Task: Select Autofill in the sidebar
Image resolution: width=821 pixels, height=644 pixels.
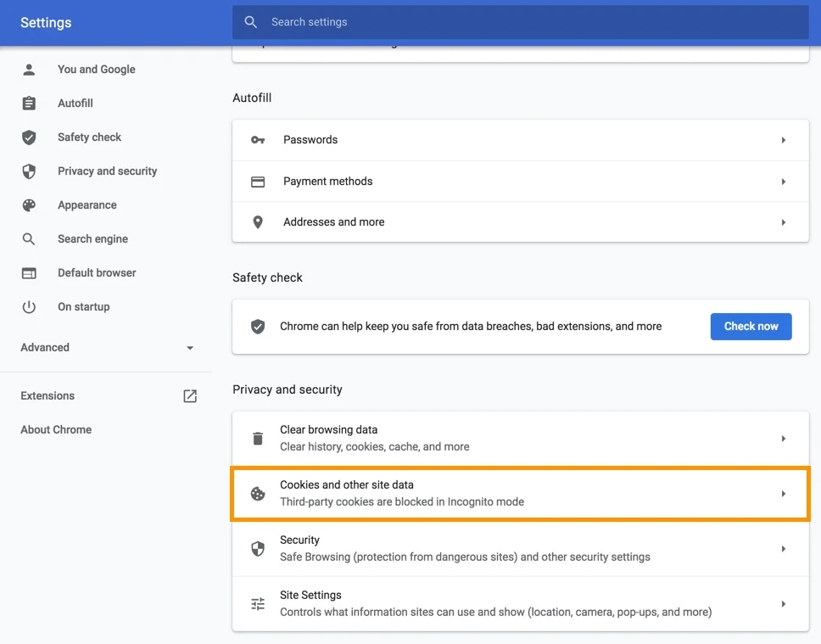Action: (75, 104)
